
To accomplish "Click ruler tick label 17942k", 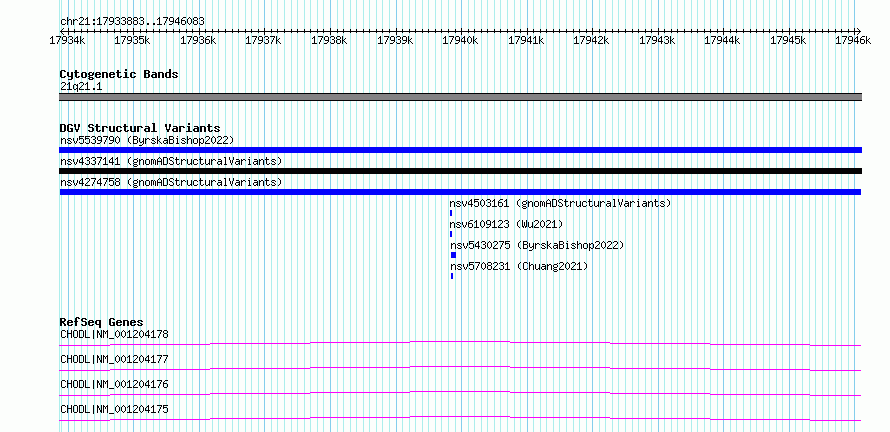I will coord(591,40).
